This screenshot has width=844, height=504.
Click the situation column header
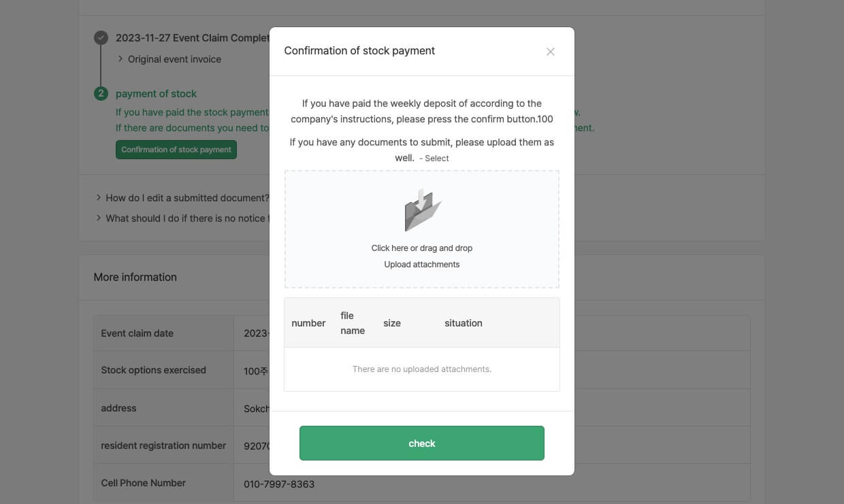(x=464, y=323)
